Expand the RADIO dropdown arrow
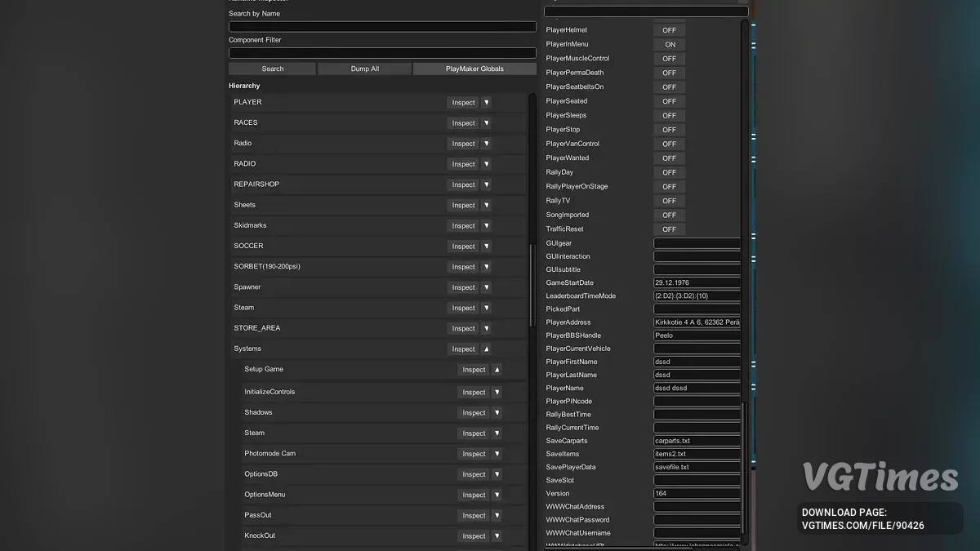Image resolution: width=980 pixels, height=551 pixels. point(487,163)
